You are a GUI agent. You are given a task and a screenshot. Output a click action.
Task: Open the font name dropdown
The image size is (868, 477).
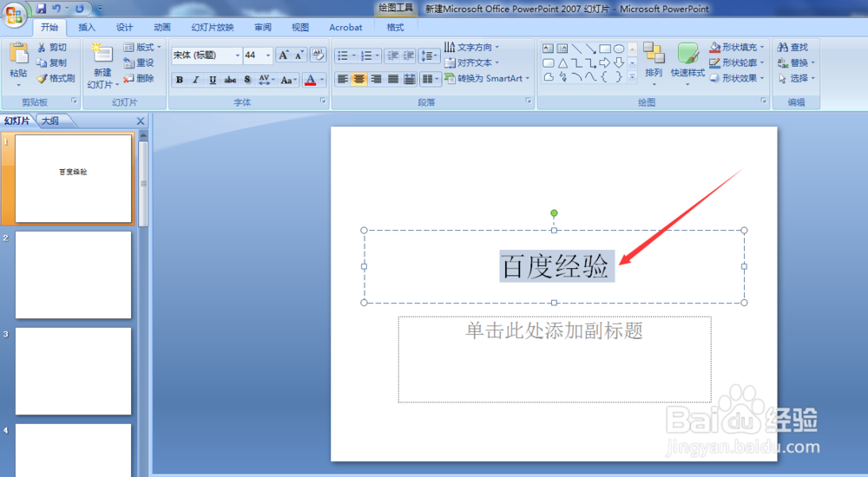point(238,56)
